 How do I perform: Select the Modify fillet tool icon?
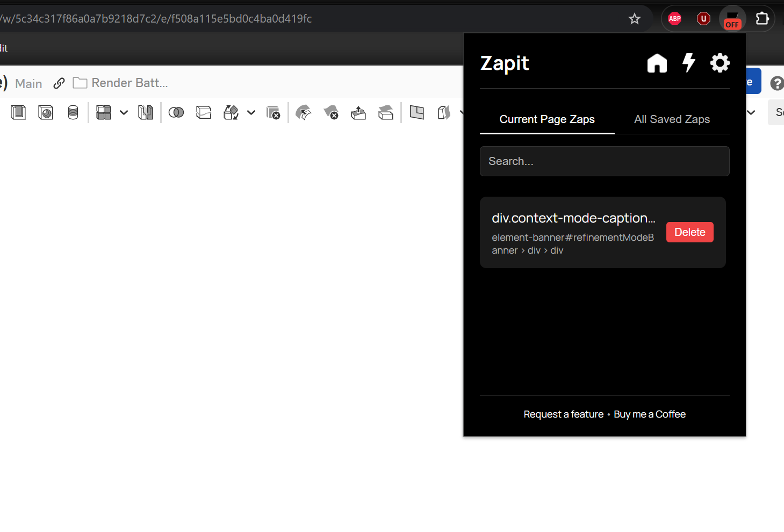point(304,112)
